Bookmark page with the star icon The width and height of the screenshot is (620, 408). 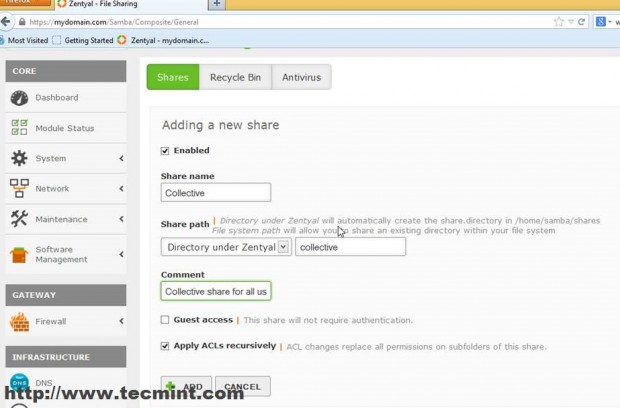(558, 22)
